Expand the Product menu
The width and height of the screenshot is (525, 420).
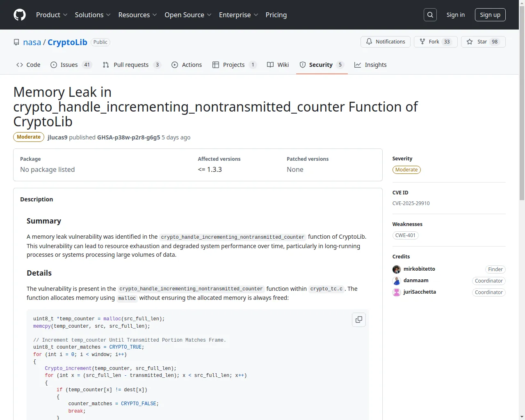[x=52, y=15]
